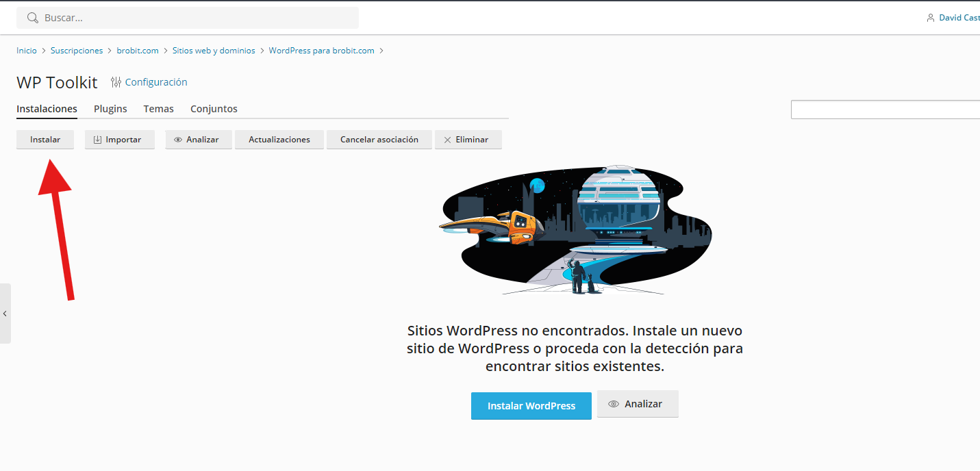This screenshot has height=471, width=980.
Task: Open Actualizaciones
Action: coord(279,140)
